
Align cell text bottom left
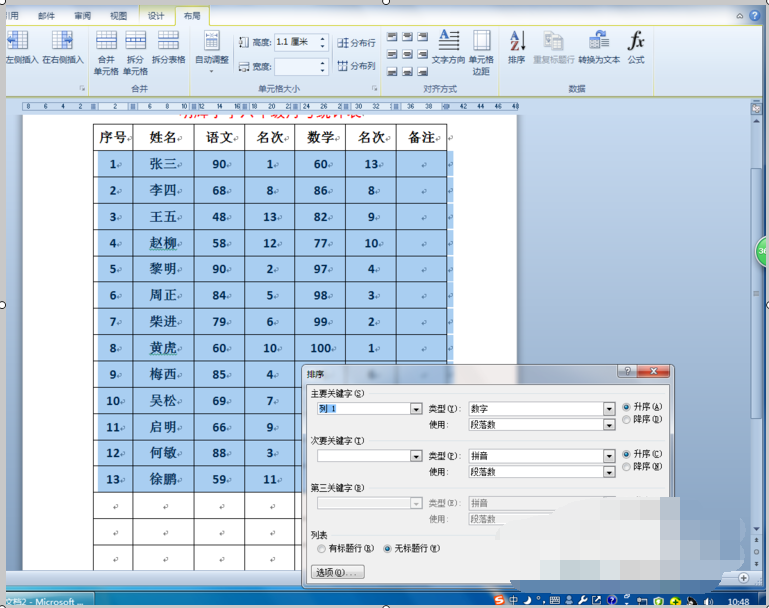click(x=392, y=72)
